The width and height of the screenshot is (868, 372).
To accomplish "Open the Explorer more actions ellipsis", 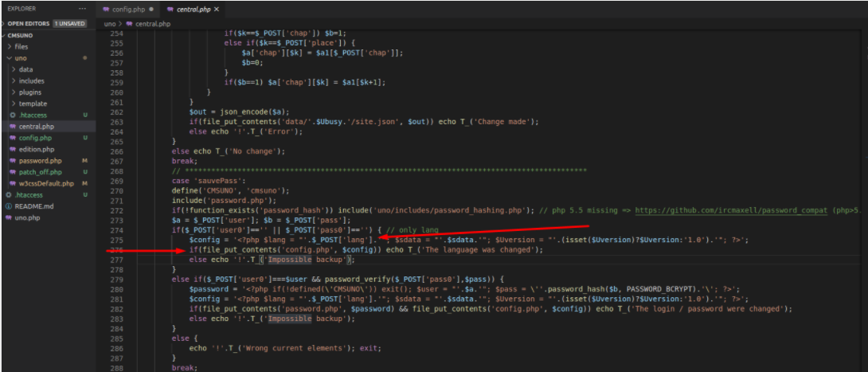I will coord(83,9).
